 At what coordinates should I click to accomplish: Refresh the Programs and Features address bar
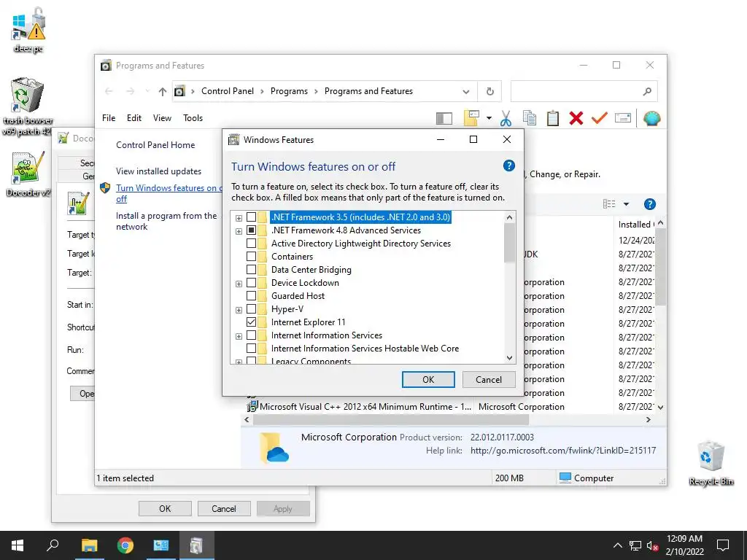pos(489,91)
